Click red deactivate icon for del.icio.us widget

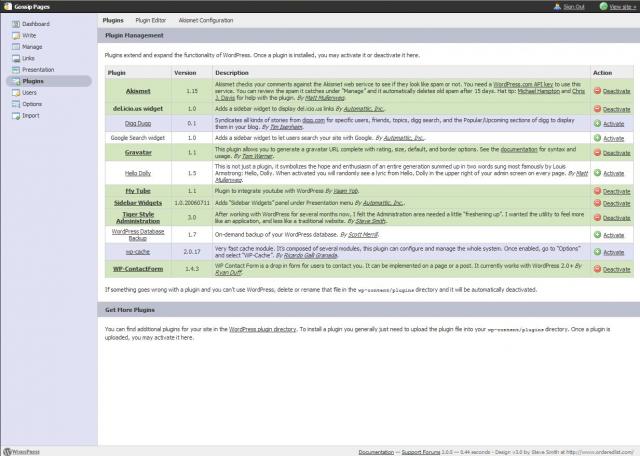[597, 109]
